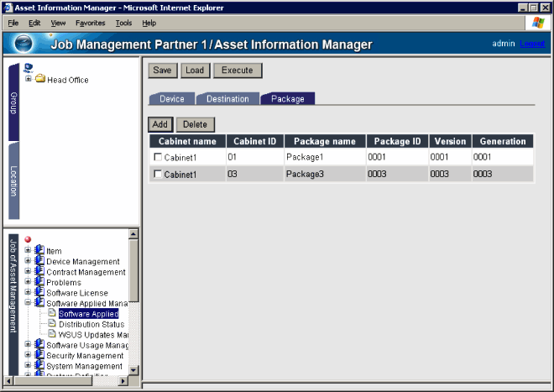This screenshot has width=554, height=392.
Task: Check the Cabinet1 checkbox for Package3 row
Action: [x=158, y=174]
